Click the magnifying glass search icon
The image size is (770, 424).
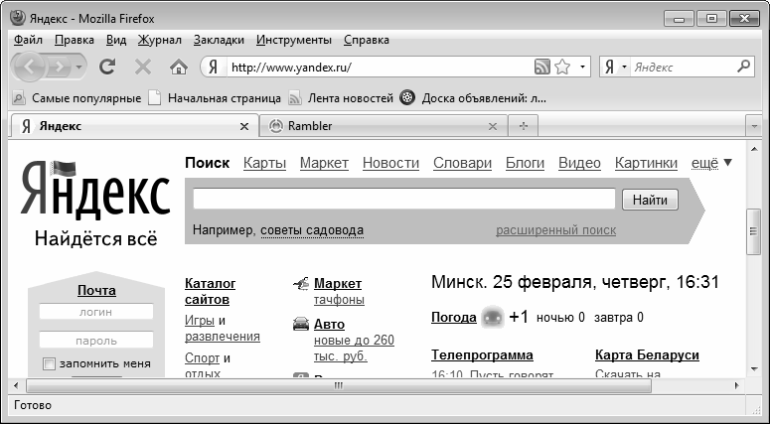(x=743, y=68)
